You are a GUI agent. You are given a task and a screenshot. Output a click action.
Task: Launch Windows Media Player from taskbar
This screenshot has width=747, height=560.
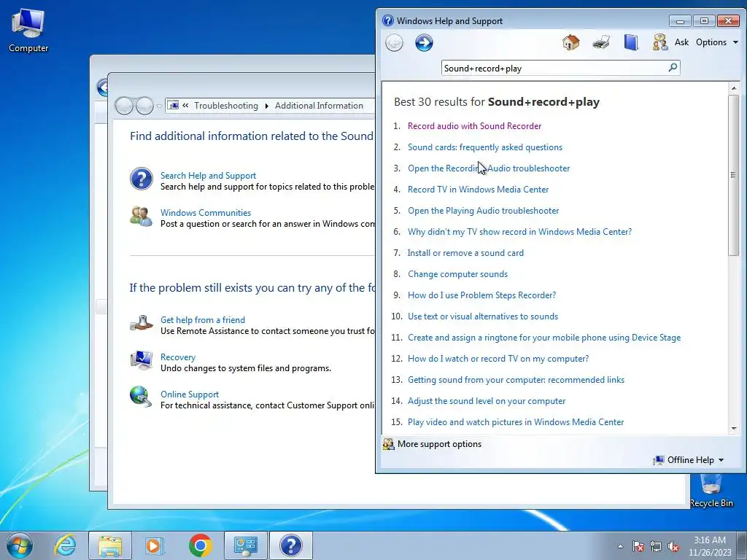click(x=154, y=545)
